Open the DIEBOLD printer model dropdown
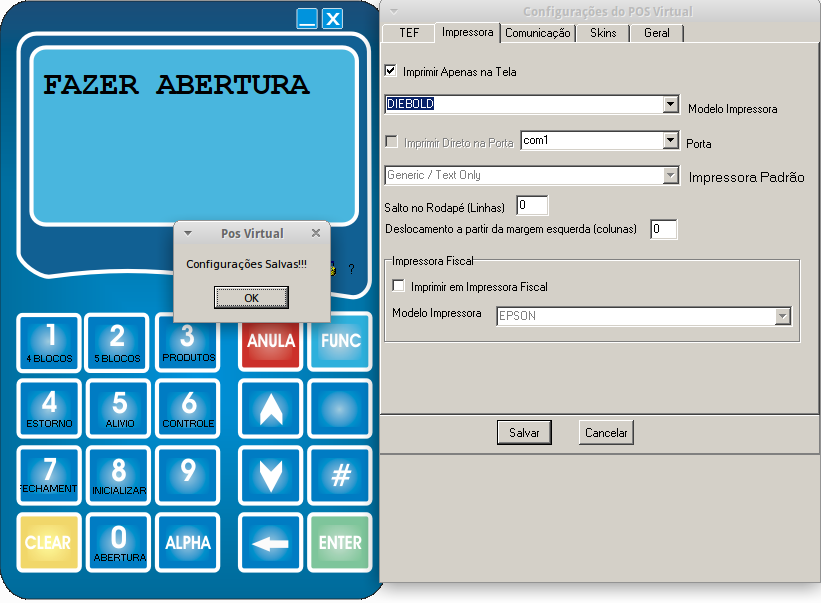The image size is (821, 603). tap(671, 105)
